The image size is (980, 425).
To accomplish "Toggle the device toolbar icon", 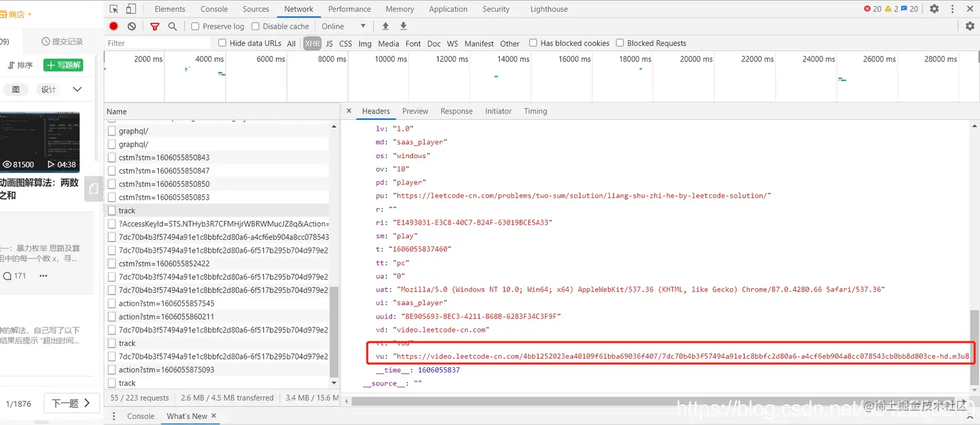I will [131, 9].
